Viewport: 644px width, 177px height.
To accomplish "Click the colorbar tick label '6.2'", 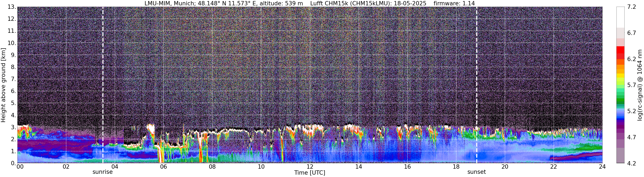I will (632, 59).
